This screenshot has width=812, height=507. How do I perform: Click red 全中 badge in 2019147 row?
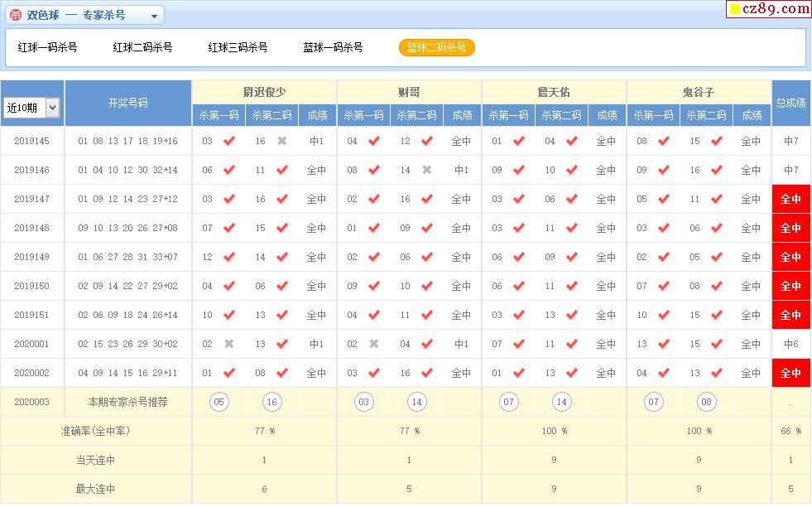tap(790, 199)
